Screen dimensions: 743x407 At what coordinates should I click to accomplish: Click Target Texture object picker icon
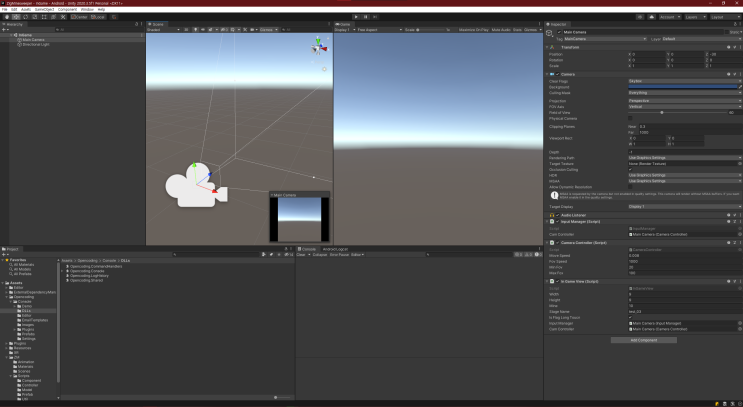740,163
